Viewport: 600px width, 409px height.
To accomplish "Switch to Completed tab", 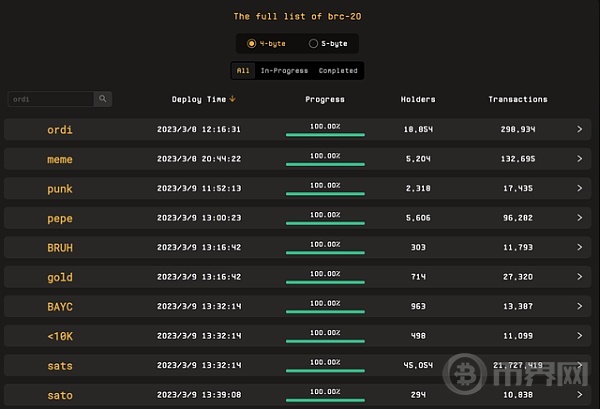I will click(x=338, y=71).
